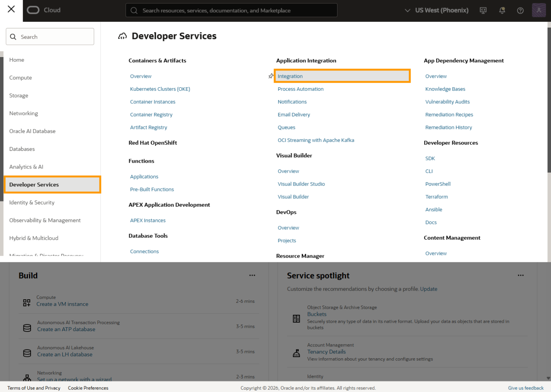Open Functions Applications link
Screen dimensions: 551x392
click(x=144, y=177)
